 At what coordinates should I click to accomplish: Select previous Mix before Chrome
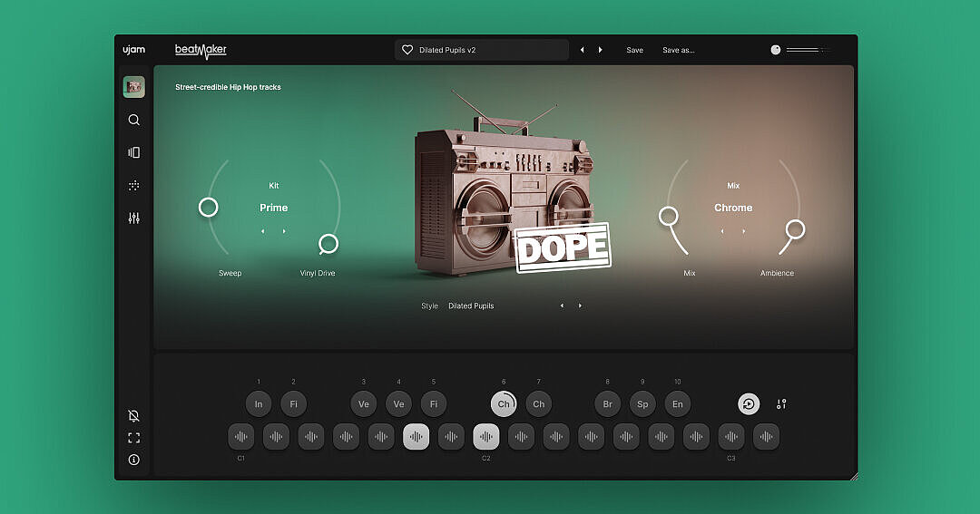tap(722, 231)
